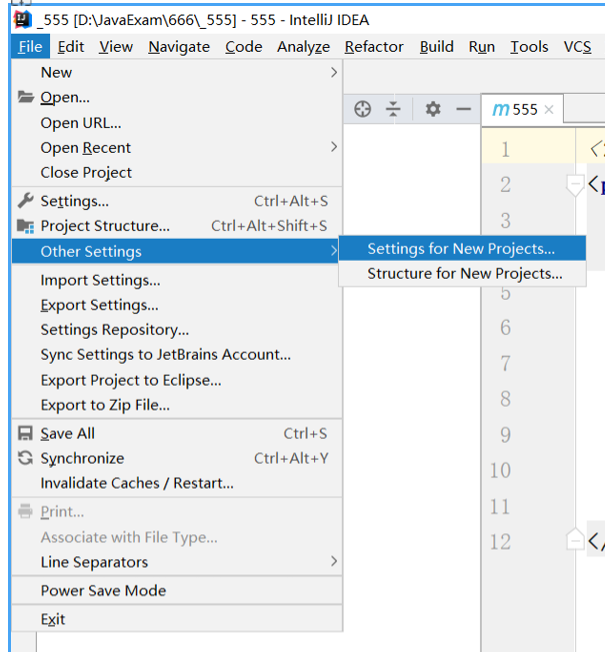
Task: Select Invalidate Caches / Restart...
Action: [177, 483]
